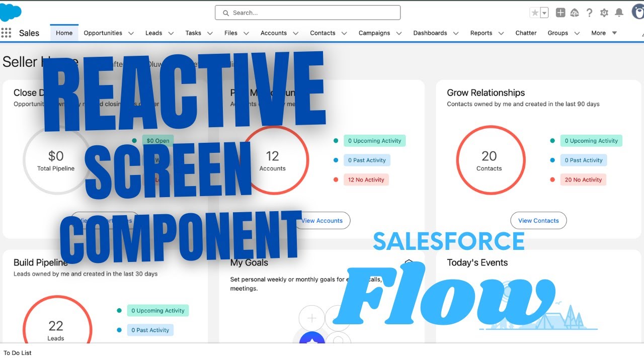The height and width of the screenshot is (362, 644).
Task: Open the Contacts tab
Action: 323,33
